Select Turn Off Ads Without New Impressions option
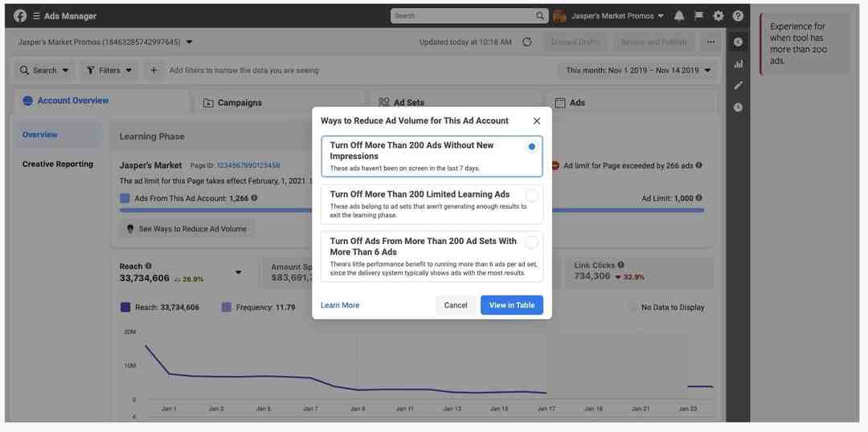The height and width of the screenshot is (432, 868). point(432,157)
